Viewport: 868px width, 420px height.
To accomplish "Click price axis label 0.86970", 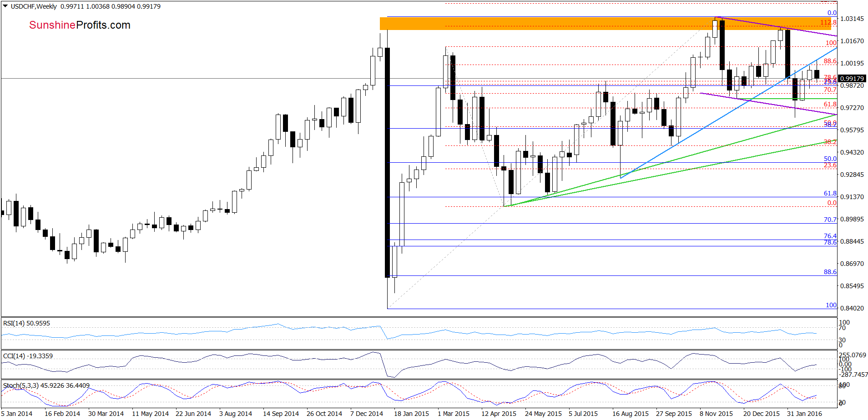I will pos(852,264).
